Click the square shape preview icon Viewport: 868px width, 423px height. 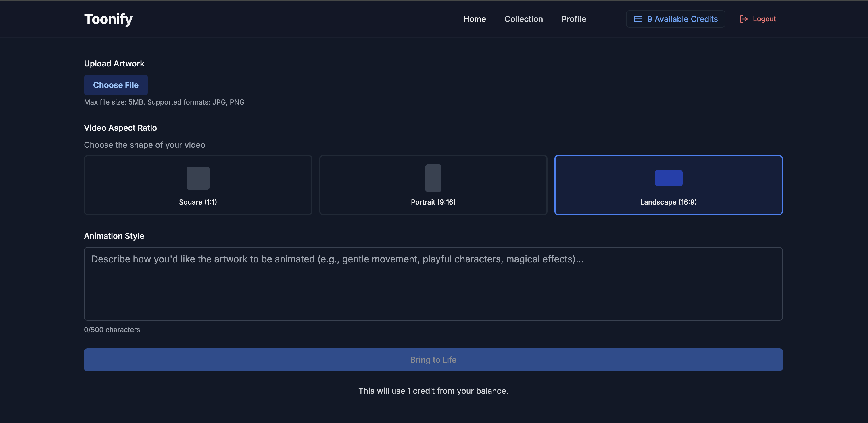pos(198,178)
